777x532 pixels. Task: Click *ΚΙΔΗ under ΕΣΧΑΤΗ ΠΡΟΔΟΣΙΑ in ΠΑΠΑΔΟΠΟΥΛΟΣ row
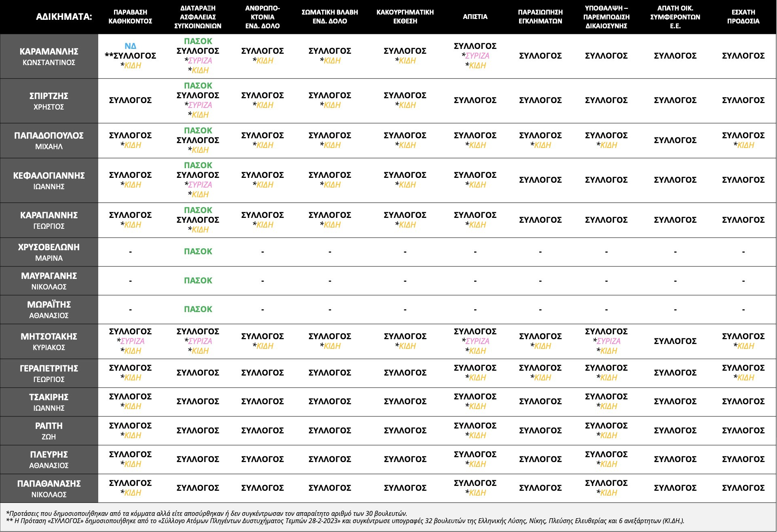click(743, 145)
